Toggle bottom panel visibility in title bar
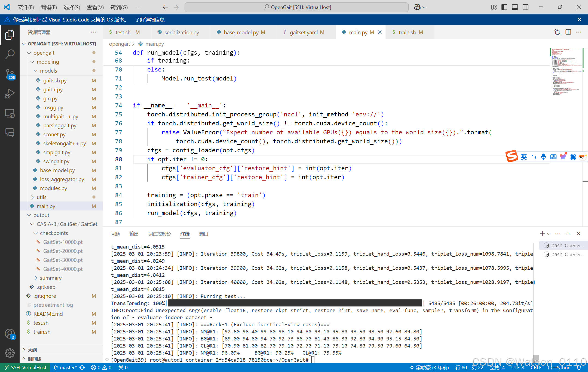Screen dimensions: 588x372 click(x=515, y=7)
